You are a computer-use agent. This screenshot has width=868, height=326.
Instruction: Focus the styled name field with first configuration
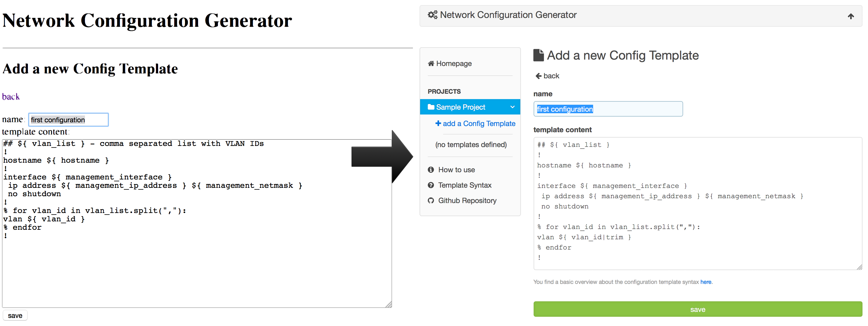pyautogui.click(x=608, y=109)
